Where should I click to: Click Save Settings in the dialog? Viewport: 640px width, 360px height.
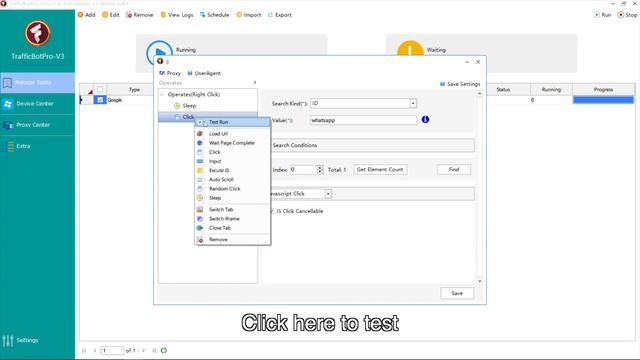[460, 84]
